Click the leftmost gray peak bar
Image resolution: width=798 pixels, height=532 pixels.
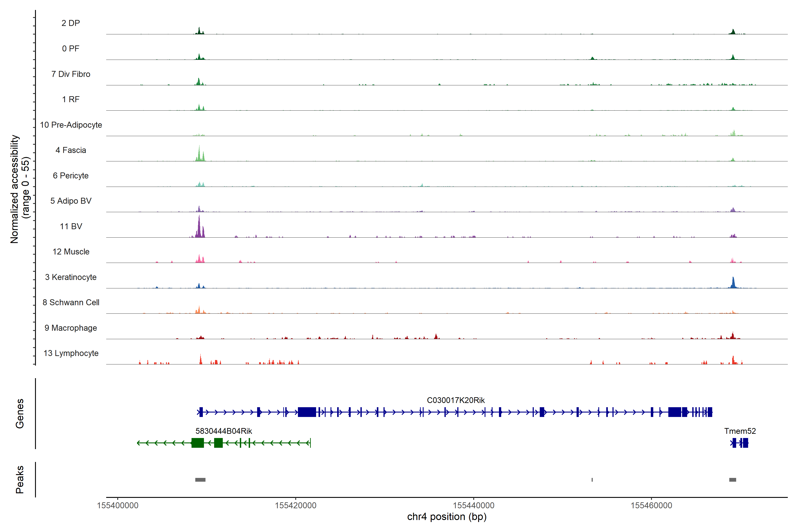coord(200,480)
